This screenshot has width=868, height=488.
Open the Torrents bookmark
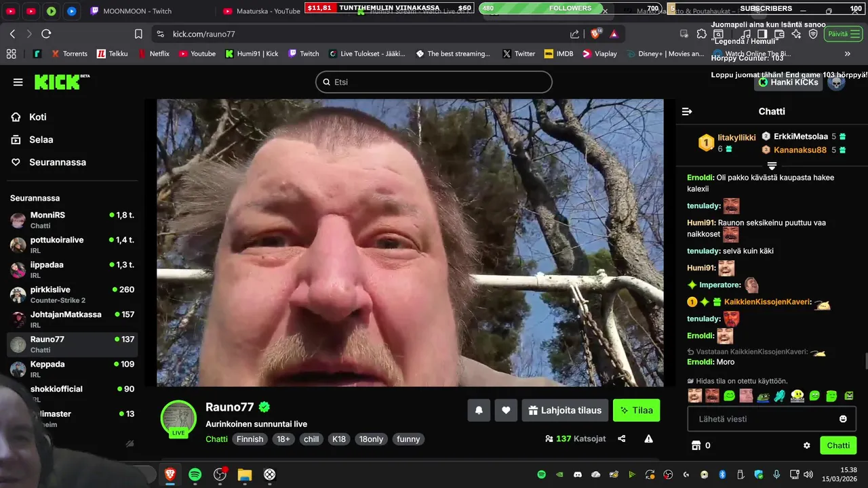[68, 54]
